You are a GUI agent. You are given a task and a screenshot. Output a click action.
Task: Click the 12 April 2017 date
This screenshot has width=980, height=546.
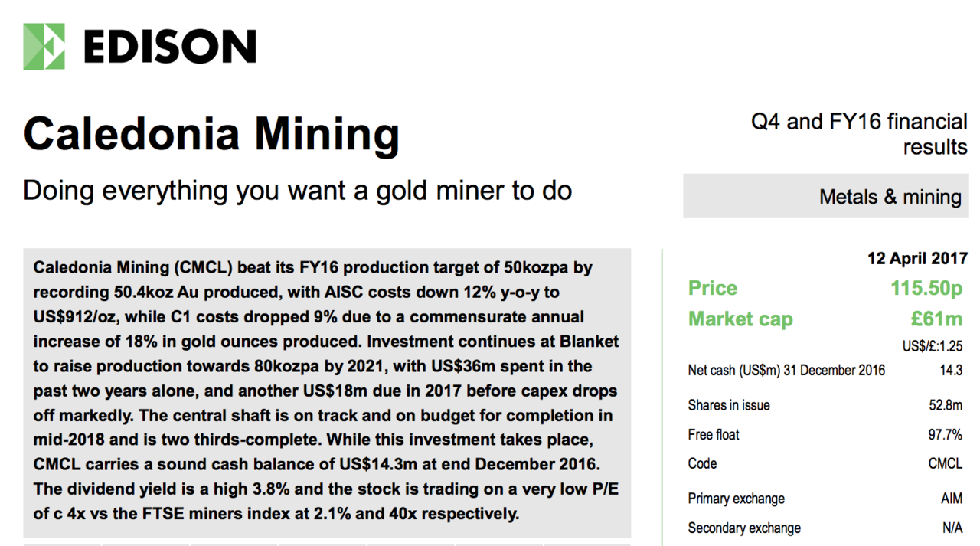917,258
